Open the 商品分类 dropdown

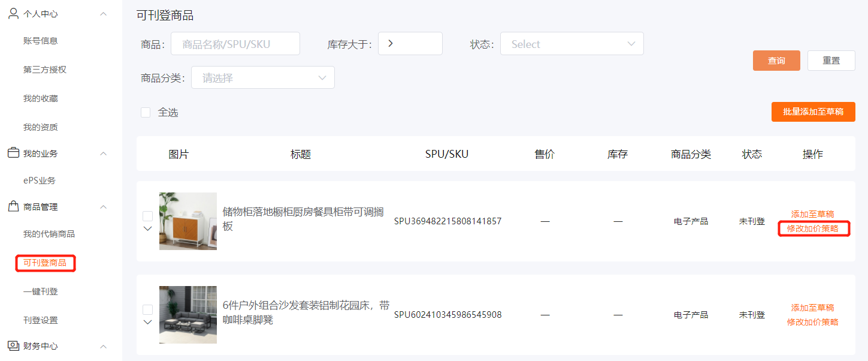point(262,78)
